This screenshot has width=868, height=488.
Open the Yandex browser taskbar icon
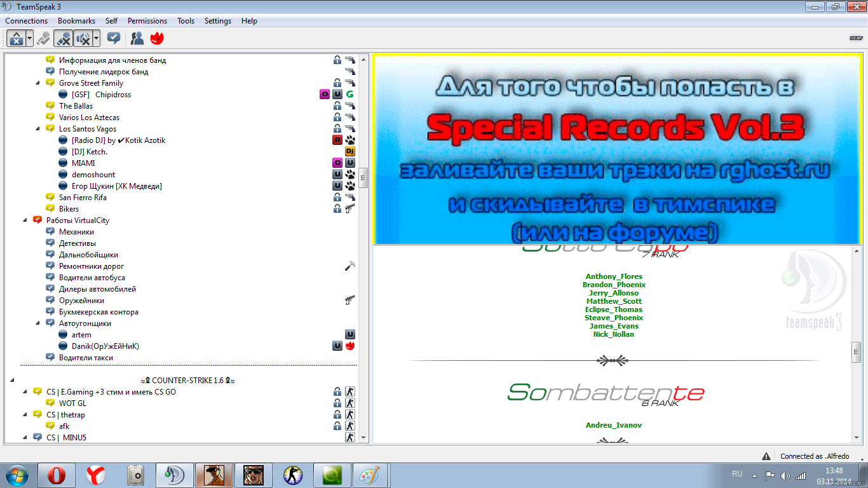coord(96,475)
